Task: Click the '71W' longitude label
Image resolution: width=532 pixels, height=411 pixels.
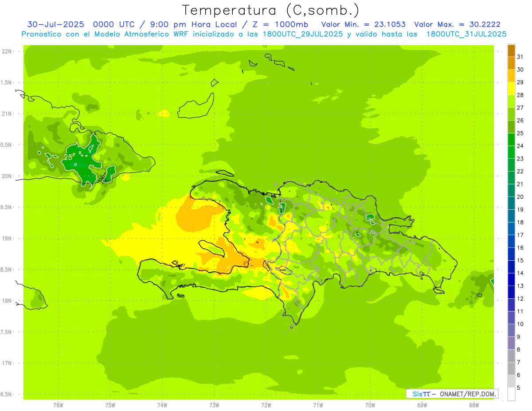Action: (318, 405)
